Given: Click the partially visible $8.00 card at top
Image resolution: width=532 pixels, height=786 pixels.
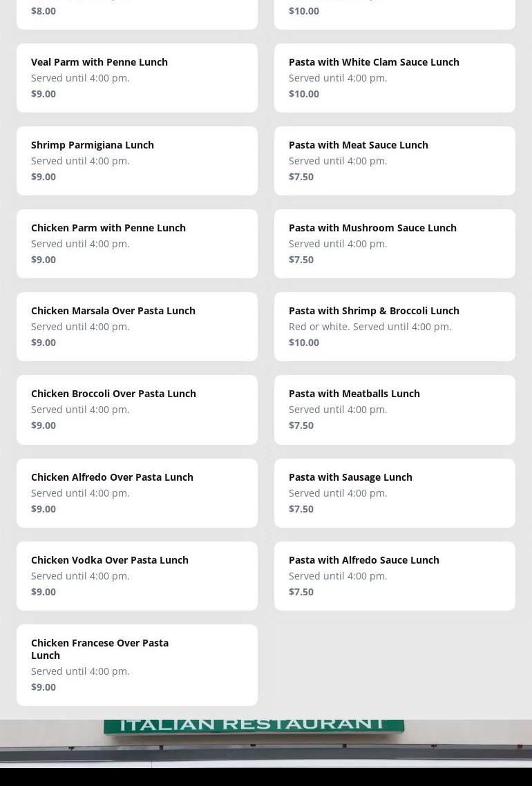Looking at the screenshot, I should (x=137, y=14).
